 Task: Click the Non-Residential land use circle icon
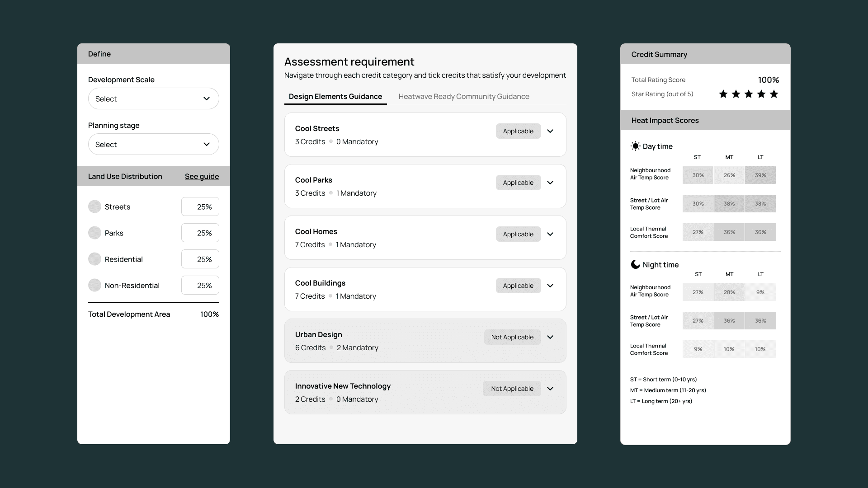point(94,285)
